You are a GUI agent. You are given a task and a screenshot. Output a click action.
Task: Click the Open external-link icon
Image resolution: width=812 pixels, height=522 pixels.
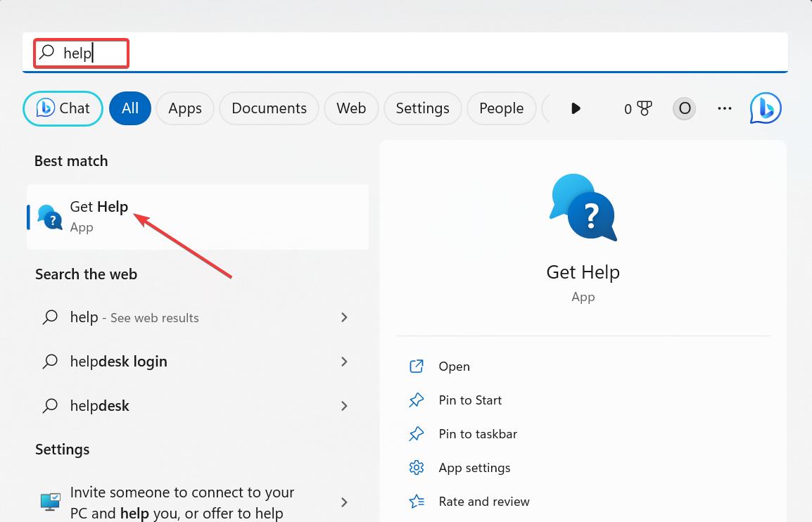coord(417,366)
